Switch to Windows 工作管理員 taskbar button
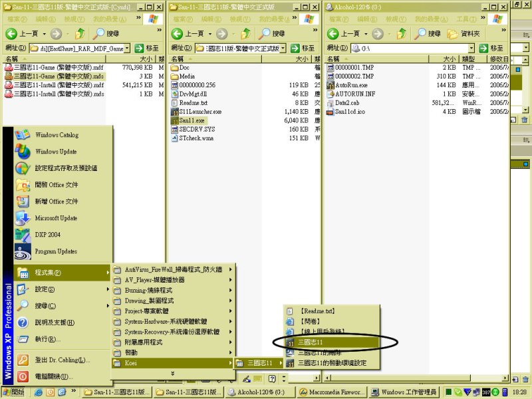The height and width of the screenshot is (399, 532). [x=404, y=392]
